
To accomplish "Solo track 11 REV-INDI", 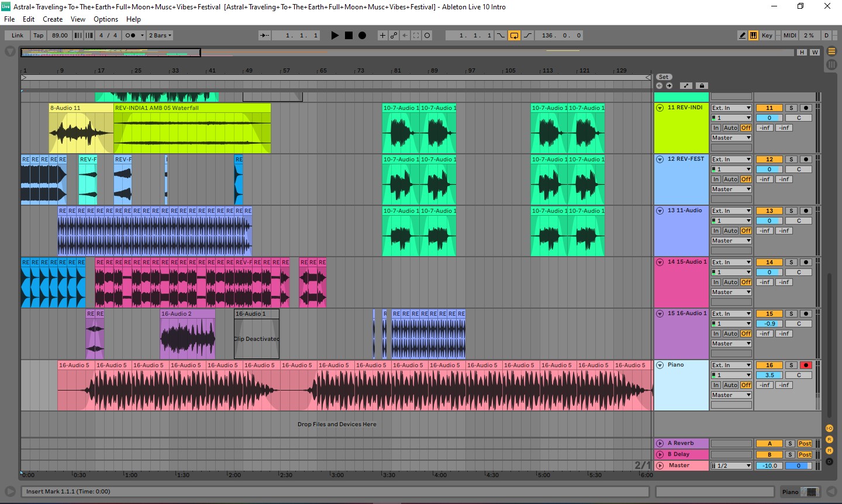I will point(791,108).
